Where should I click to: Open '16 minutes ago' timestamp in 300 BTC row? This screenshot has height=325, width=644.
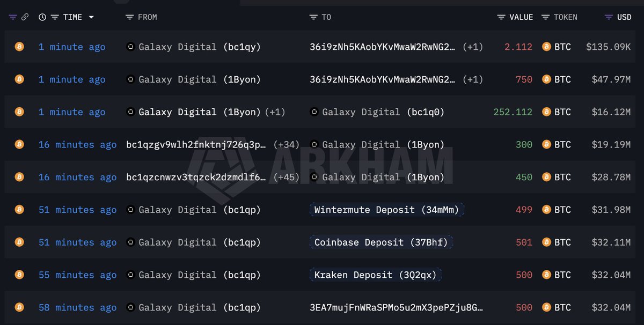tap(77, 145)
